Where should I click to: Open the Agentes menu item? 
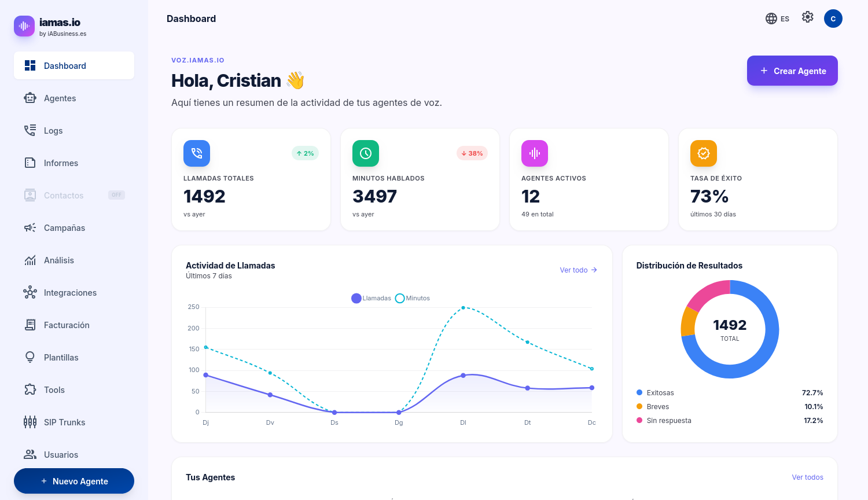click(x=74, y=98)
